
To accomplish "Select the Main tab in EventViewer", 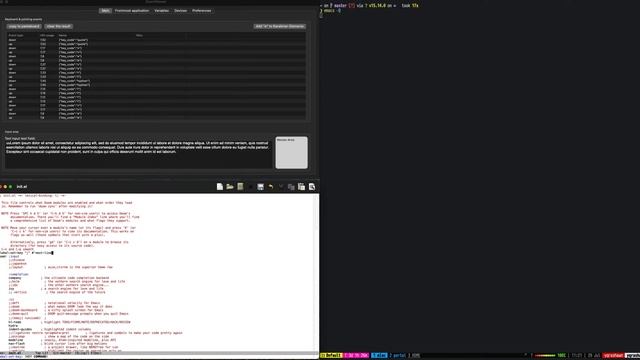I will coord(105,11).
